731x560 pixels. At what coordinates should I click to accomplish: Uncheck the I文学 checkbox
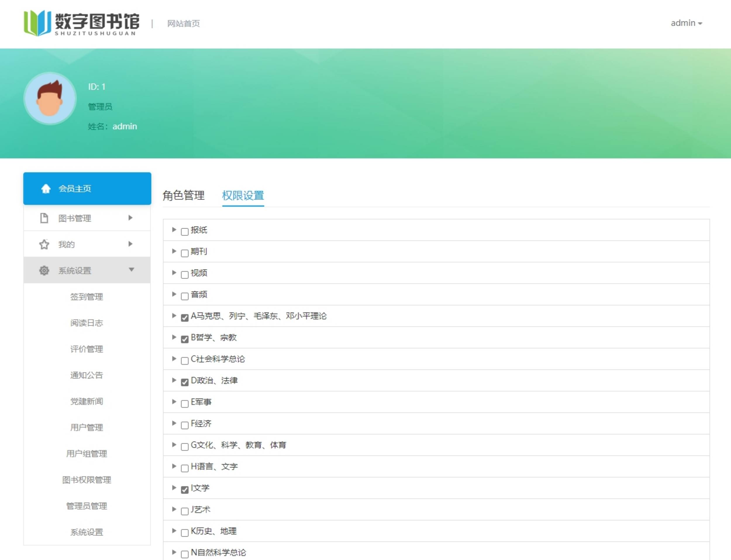coord(185,489)
